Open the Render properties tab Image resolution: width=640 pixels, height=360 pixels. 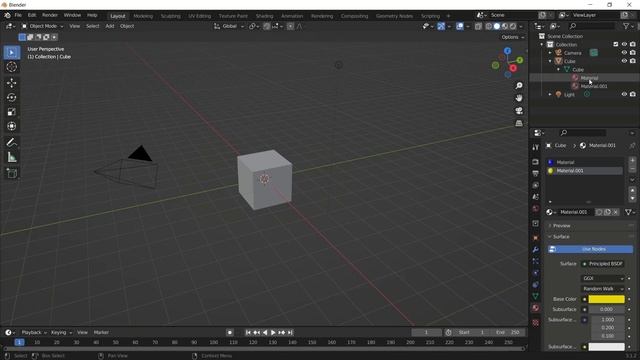536,162
